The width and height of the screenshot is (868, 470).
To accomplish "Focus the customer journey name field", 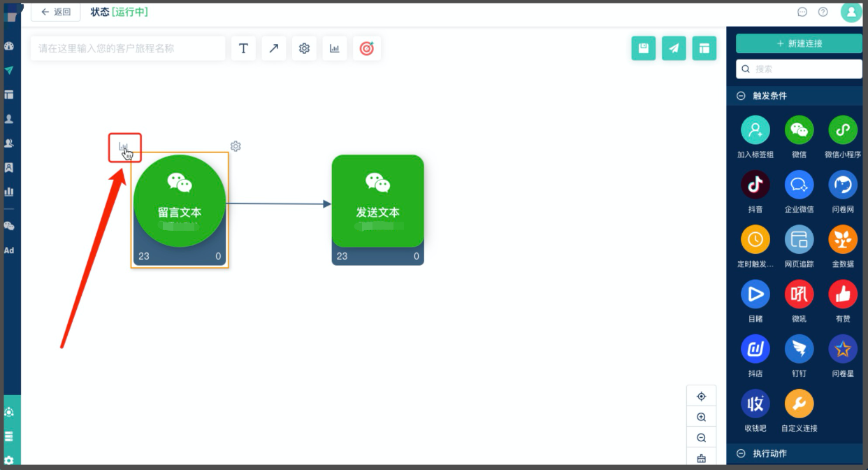I will tap(128, 48).
